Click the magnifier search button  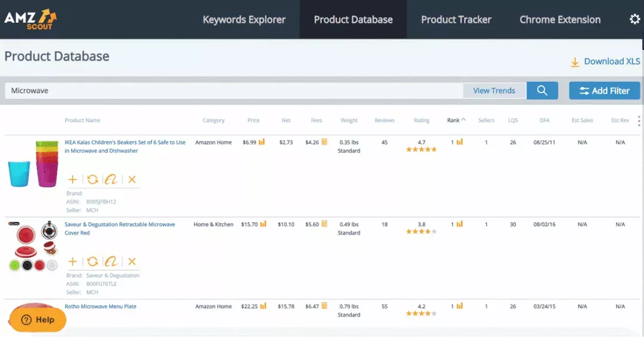point(542,91)
